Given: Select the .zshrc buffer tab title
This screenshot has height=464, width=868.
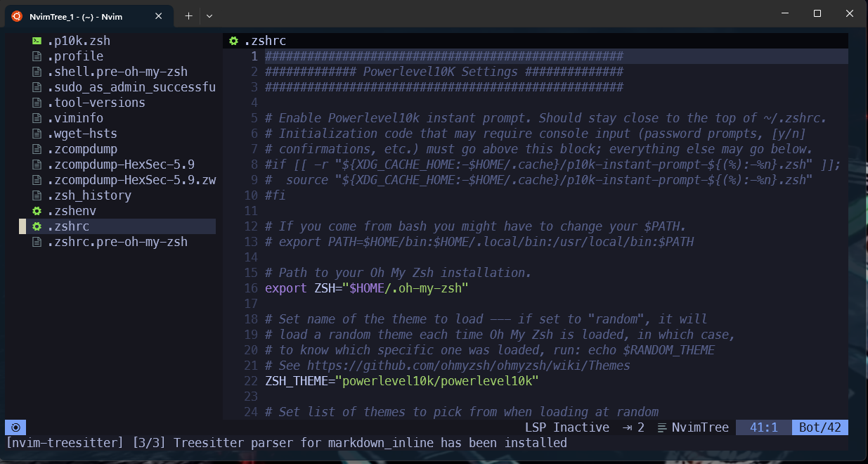Looking at the screenshot, I should [x=265, y=41].
